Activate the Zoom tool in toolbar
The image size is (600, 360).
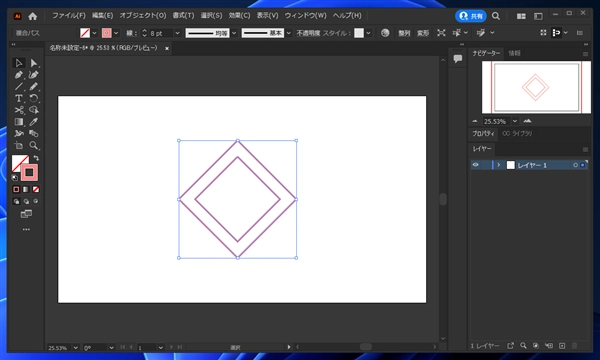pyautogui.click(x=34, y=146)
